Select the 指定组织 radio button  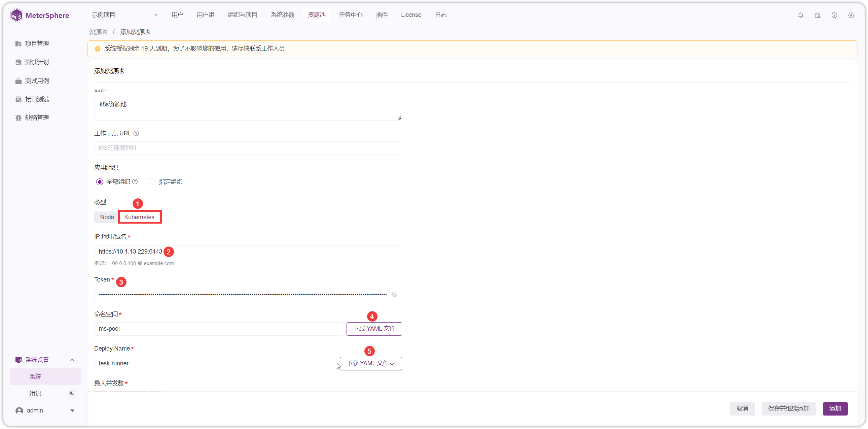click(152, 182)
